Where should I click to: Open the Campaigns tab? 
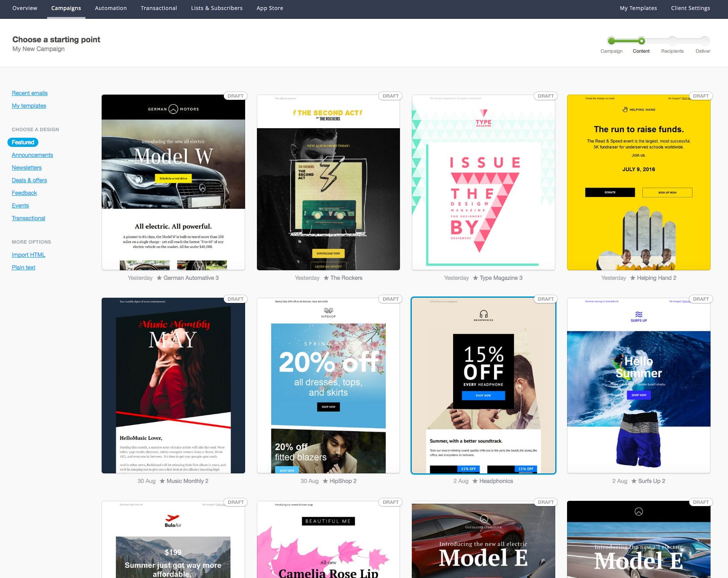click(66, 8)
